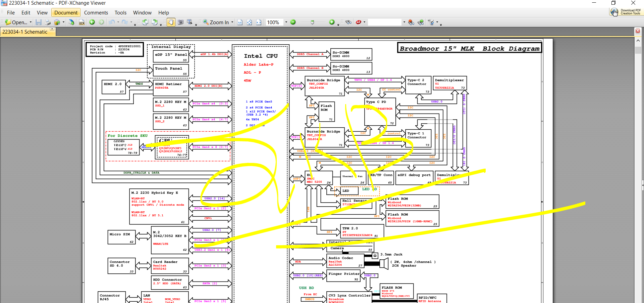
Task: Click Download PDF Creation Tools
Action: click(x=626, y=12)
